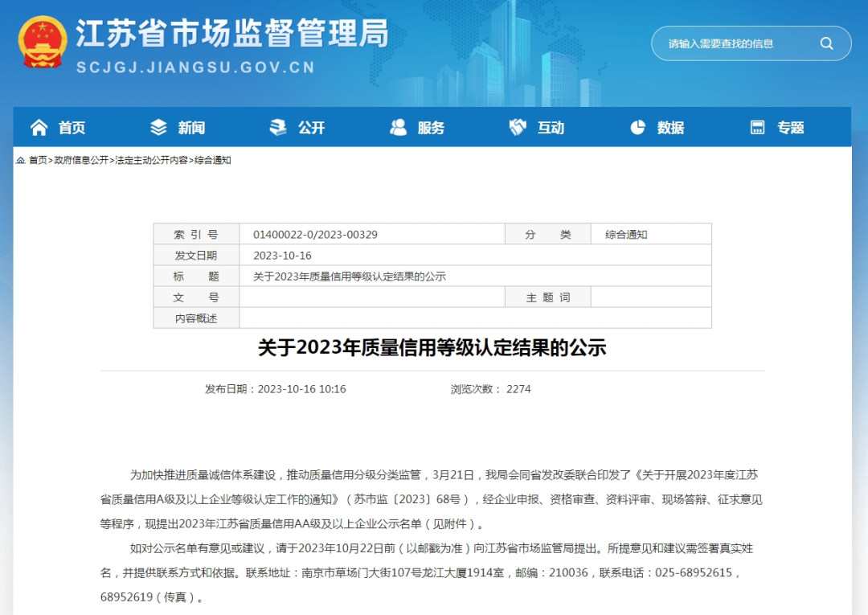The width and height of the screenshot is (868, 615).
Task: Click the 政府信息公开 breadcrumb link
Action: [x=81, y=160]
